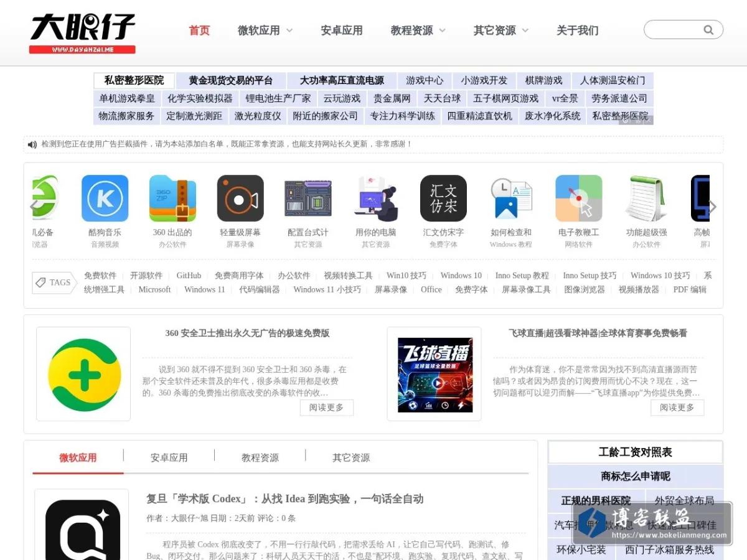This screenshot has width=747, height=560.
Task: Open the 轻量级屏幕 recorder icon
Action: click(x=240, y=198)
